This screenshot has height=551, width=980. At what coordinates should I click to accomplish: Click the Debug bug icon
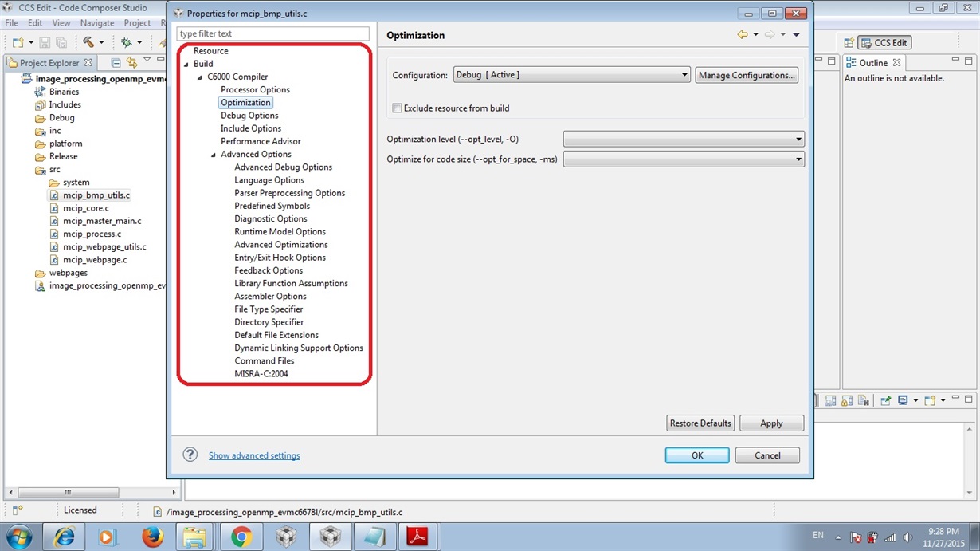click(126, 42)
